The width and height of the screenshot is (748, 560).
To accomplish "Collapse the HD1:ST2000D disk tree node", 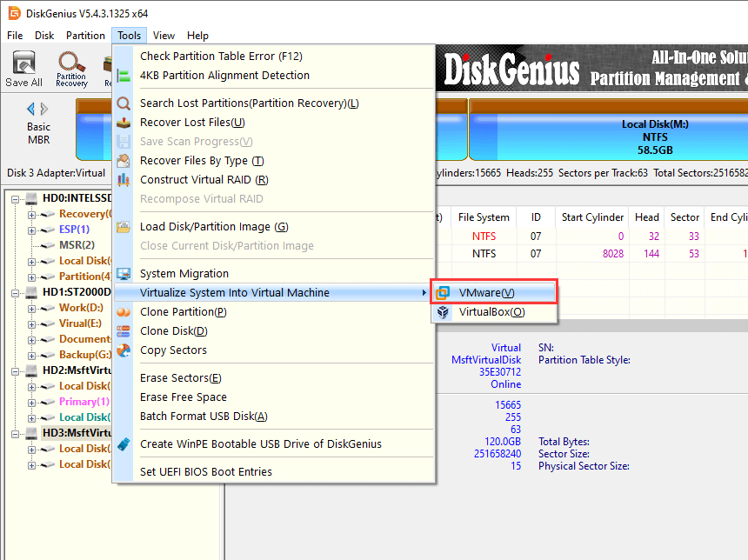I will [x=16, y=292].
